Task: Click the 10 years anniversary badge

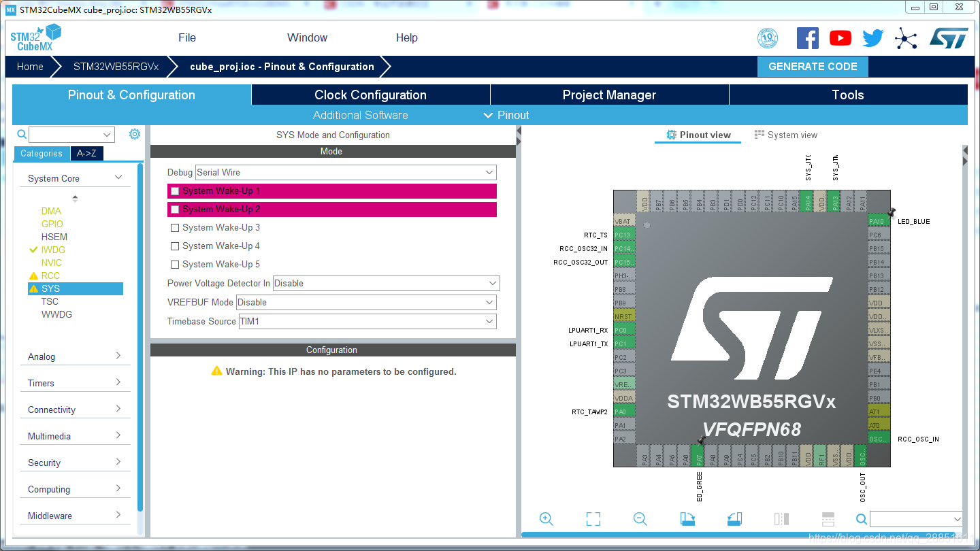Action: (768, 38)
